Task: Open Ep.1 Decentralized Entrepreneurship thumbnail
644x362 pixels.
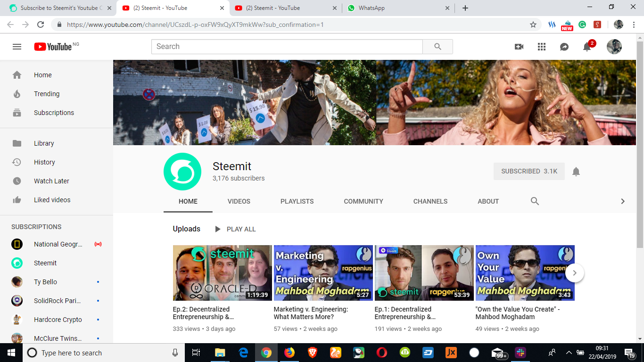Action: pos(424,273)
